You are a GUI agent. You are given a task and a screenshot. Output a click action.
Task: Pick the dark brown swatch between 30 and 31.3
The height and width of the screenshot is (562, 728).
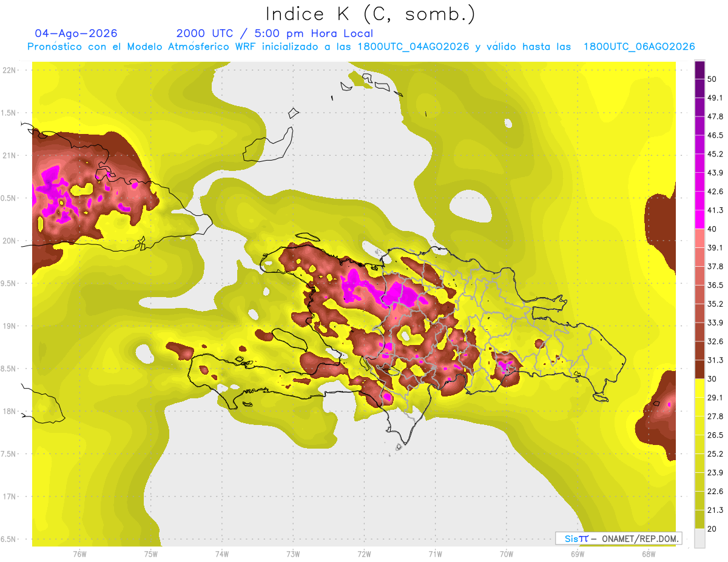(700, 370)
